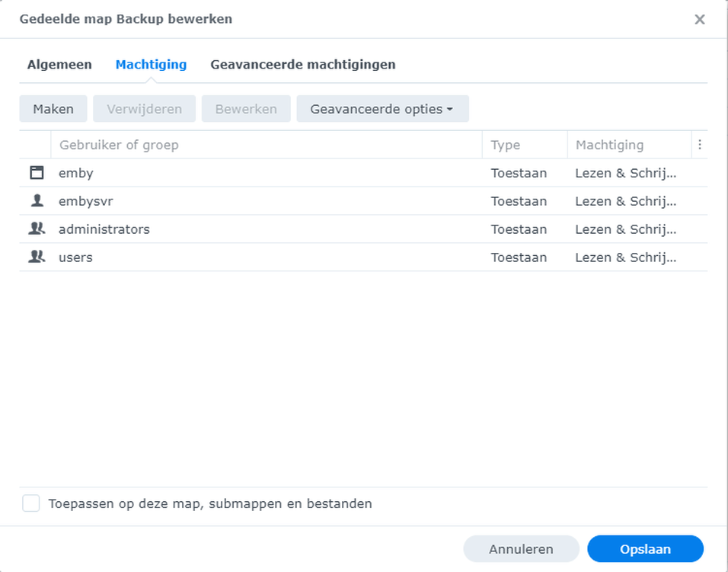Click Lezen & Schrij... for embysvr
The image size is (728, 572).
tap(625, 201)
